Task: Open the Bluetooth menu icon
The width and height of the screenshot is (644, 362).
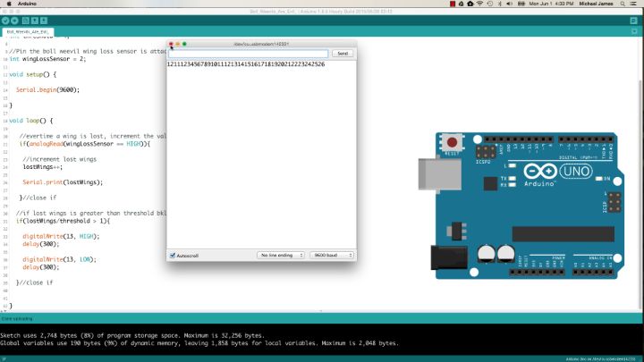Action: tap(499, 4)
